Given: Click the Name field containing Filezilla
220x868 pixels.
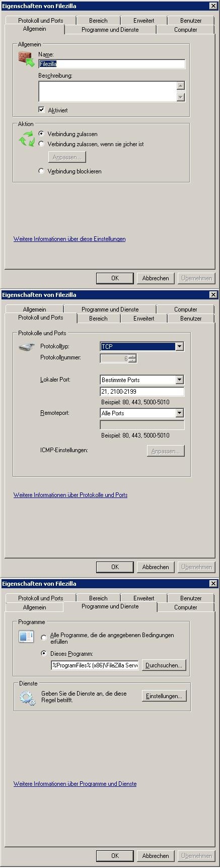Looking at the screenshot, I should pos(112,64).
